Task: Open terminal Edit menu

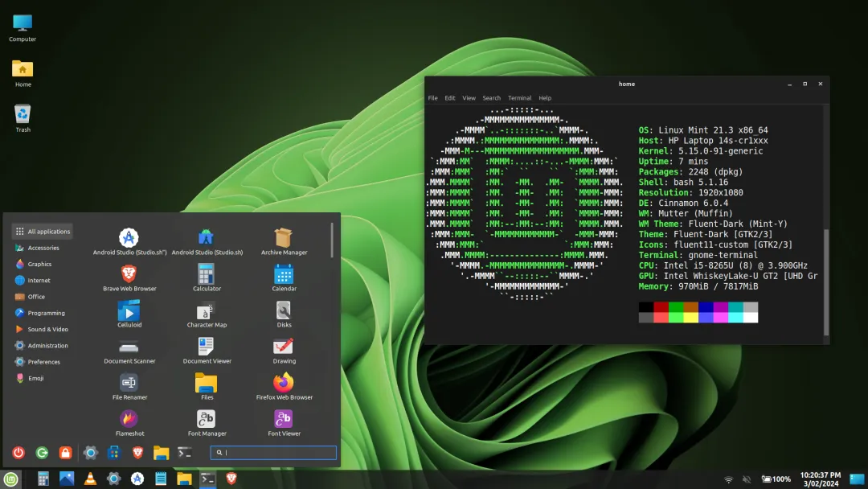Action: 449,98
